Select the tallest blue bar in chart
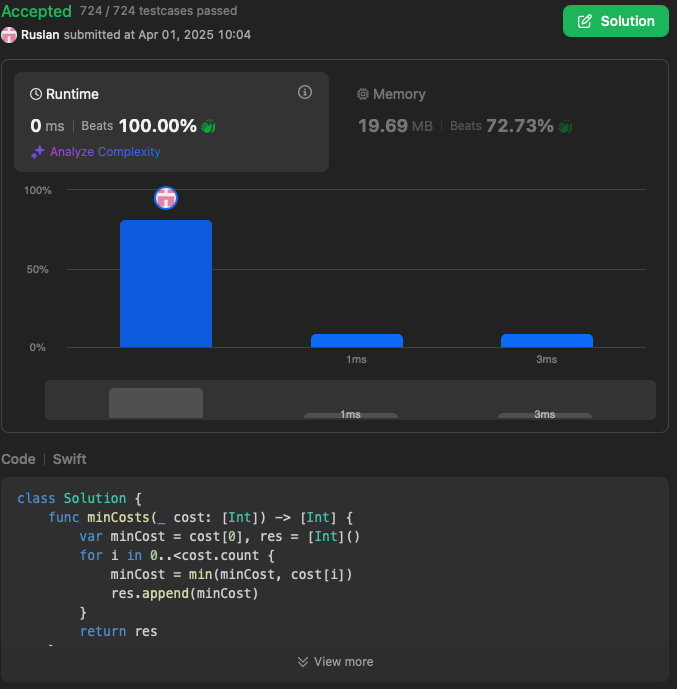Screen dimensions: 677x689 tap(166, 283)
